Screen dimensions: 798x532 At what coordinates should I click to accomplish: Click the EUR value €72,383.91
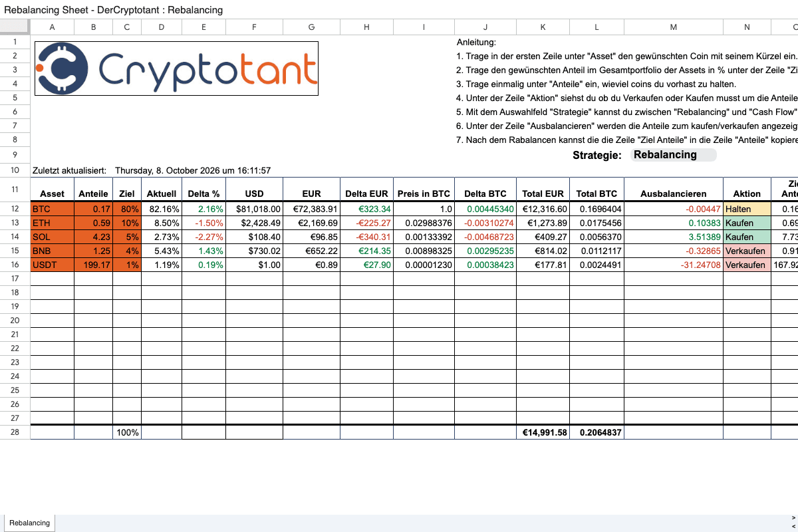coord(311,209)
